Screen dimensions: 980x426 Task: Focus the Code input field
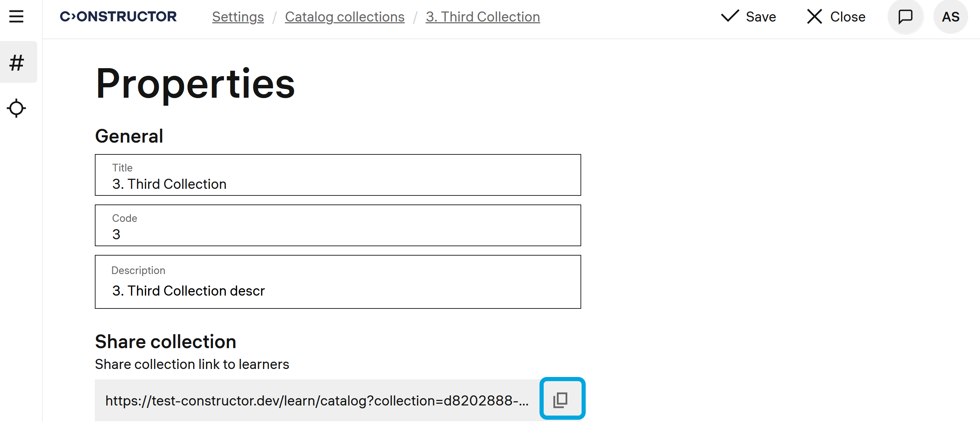pos(337,234)
